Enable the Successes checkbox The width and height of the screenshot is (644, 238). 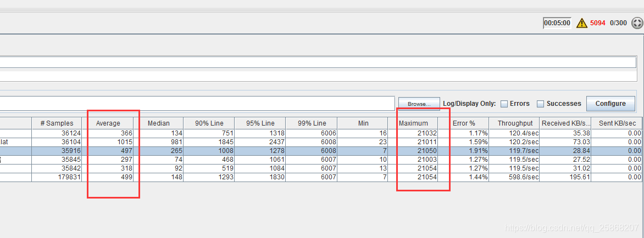541,104
